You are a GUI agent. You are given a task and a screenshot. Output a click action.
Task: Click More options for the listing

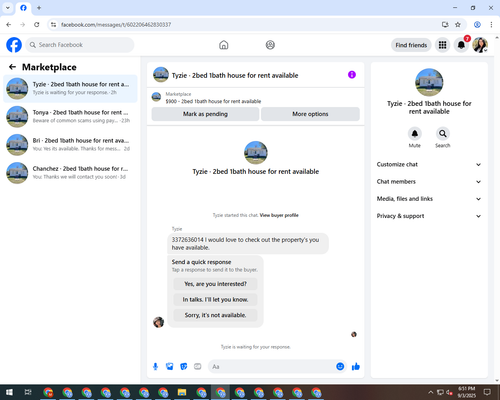tap(310, 114)
